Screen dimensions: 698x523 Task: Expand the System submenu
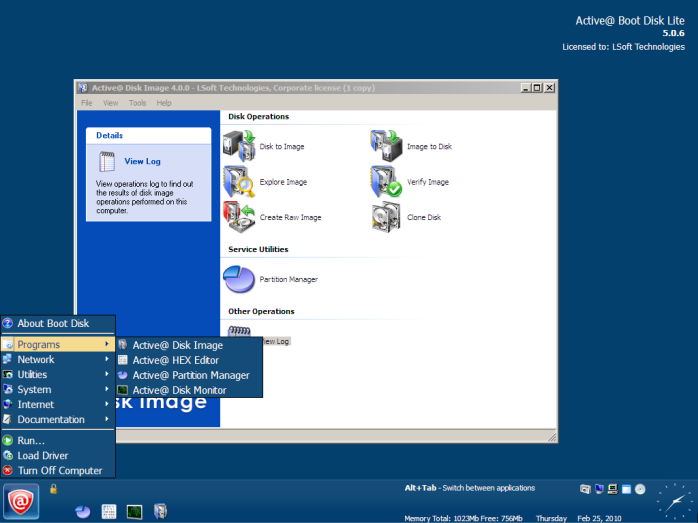[x=58, y=389]
